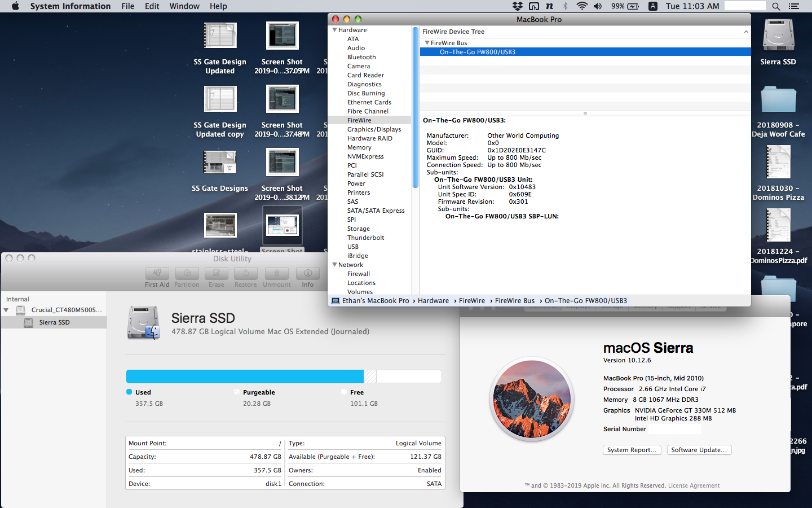Click the Unmount toolbar icon
This screenshot has height=508, width=812.
(277, 273)
